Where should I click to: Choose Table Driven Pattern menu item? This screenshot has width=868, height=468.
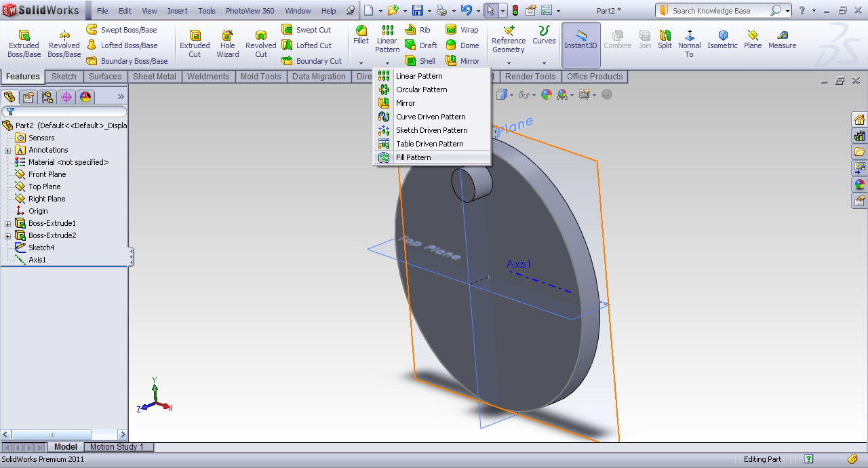(433, 144)
